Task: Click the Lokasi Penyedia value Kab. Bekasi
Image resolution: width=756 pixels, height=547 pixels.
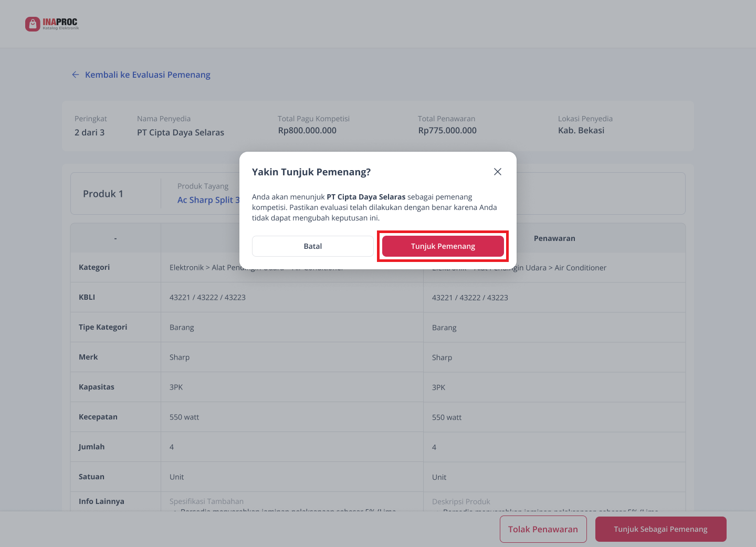Action: click(x=581, y=131)
